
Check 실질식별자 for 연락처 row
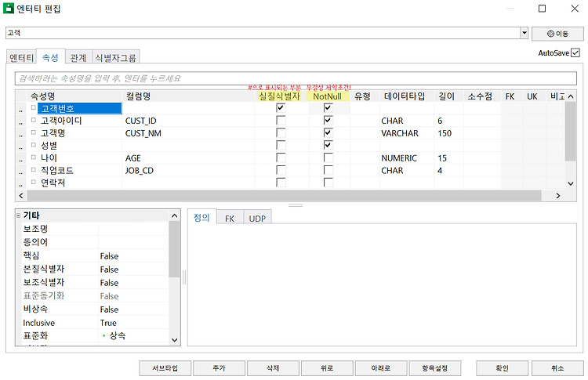(281, 182)
